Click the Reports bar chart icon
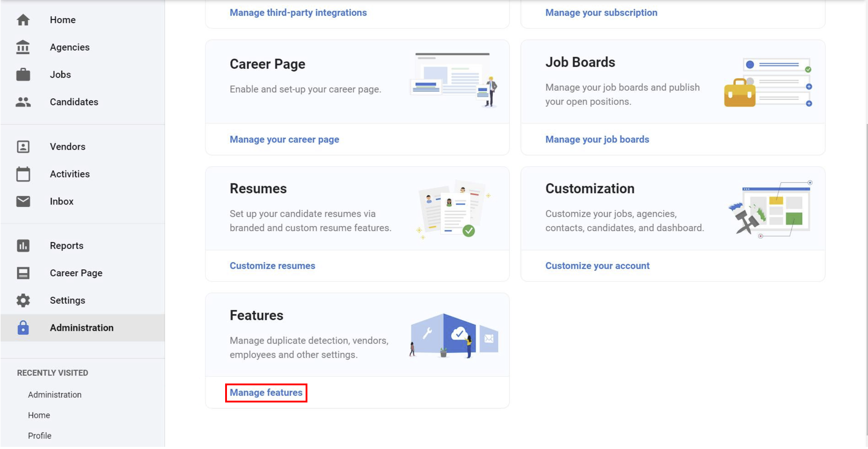Screen dimensions: 868x449 (x=23, y=246)
